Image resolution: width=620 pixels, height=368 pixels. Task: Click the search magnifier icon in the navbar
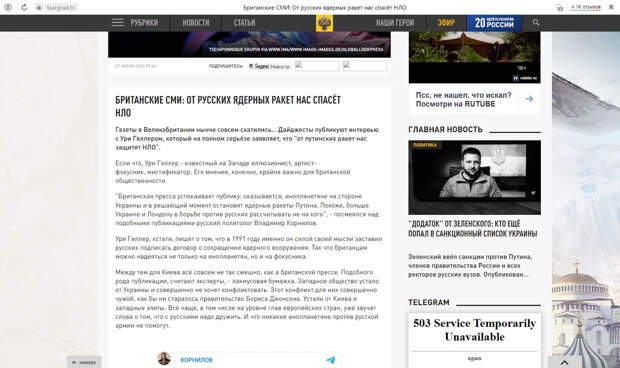[x=536, y=23]
